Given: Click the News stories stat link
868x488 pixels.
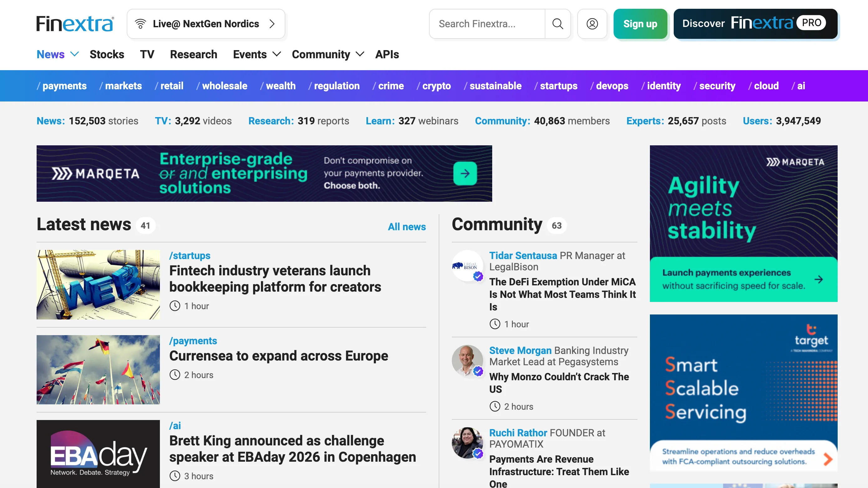Looking at the screenshot, I should (87, 121).
